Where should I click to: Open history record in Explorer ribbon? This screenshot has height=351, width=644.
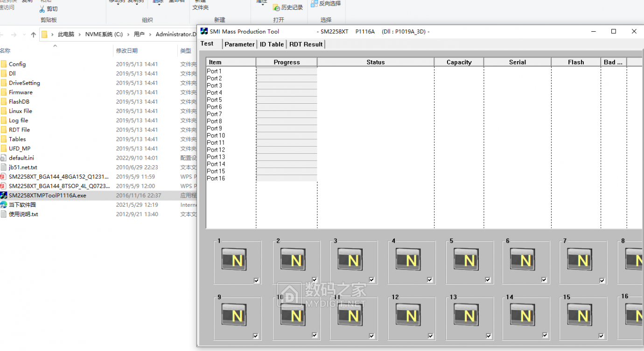[288, 7]
